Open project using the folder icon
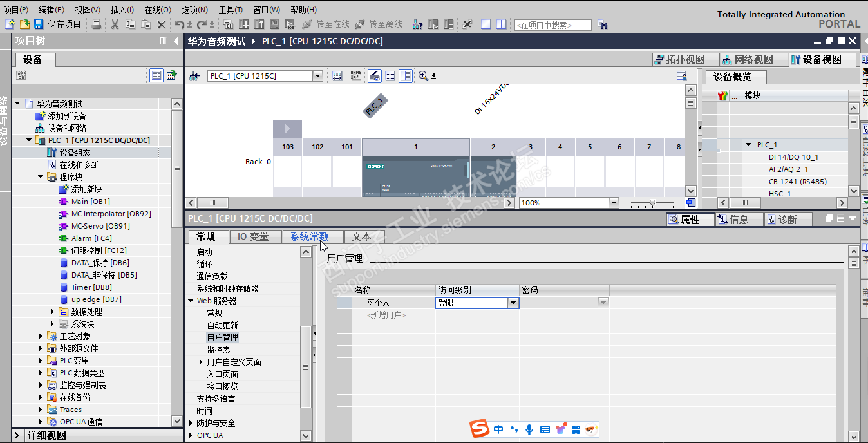This screenshot has width=868, height=443. coord(24,24)
